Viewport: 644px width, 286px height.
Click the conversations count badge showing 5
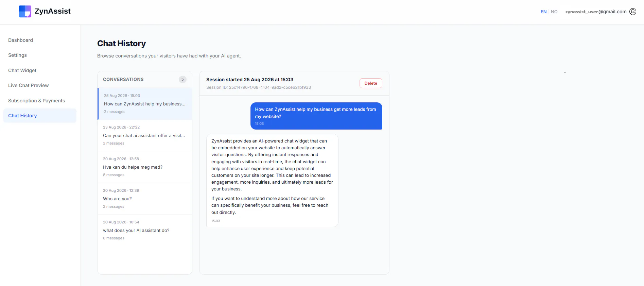[182, 79]
